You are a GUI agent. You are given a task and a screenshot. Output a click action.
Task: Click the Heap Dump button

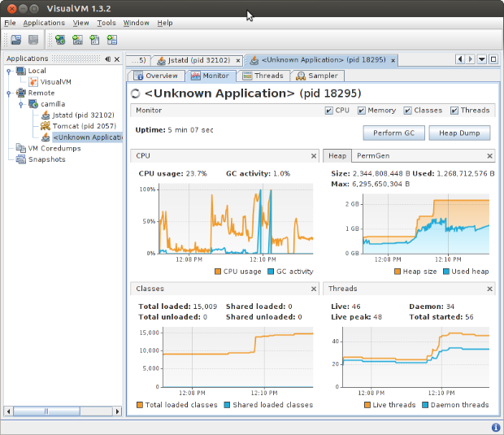[459, 133]
